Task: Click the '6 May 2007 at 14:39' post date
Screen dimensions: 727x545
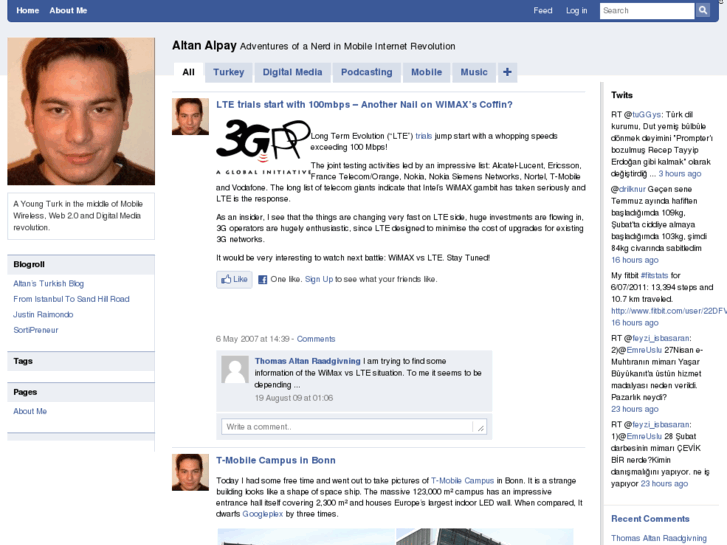Action: coord(253,339)
